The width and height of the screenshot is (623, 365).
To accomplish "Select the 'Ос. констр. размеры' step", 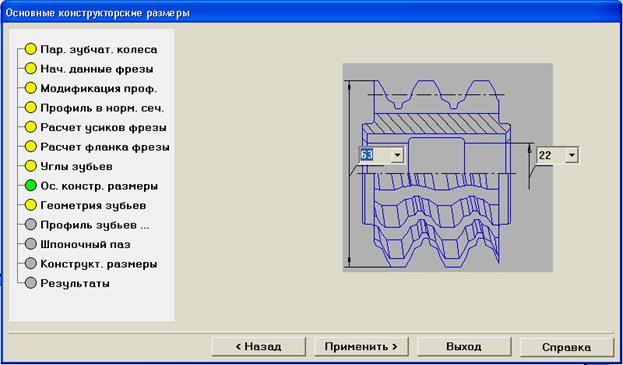I will point(99,186).
